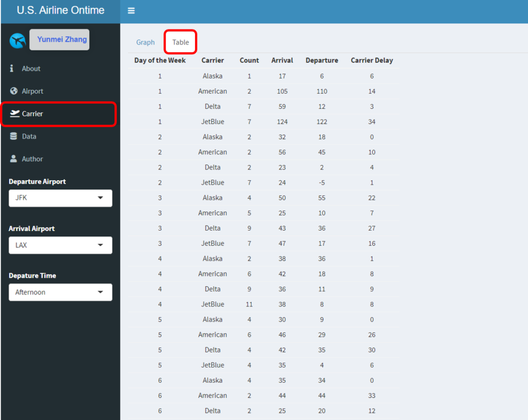Collapse the sidebar using the toggle
528x420 pixels.
pos(131,10)
